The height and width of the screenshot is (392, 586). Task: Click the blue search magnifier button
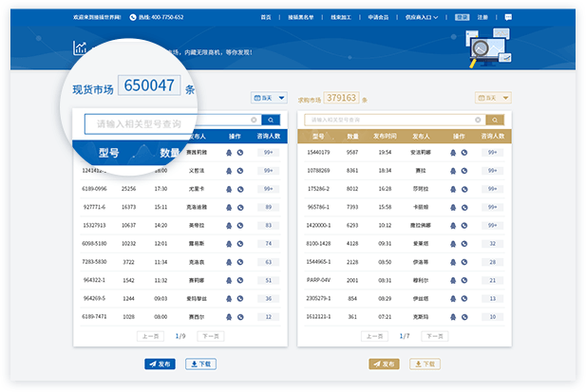tap(271, 120)
